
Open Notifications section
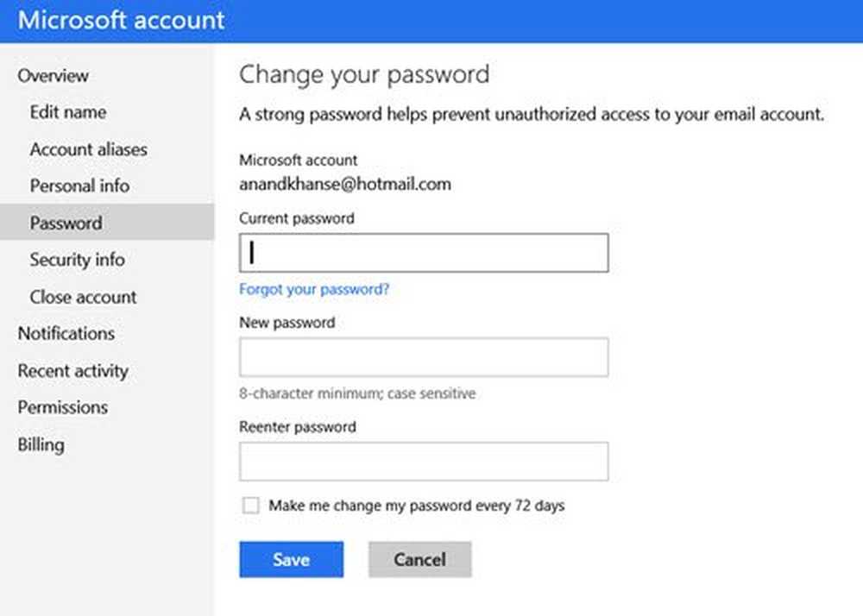[66, 333]
